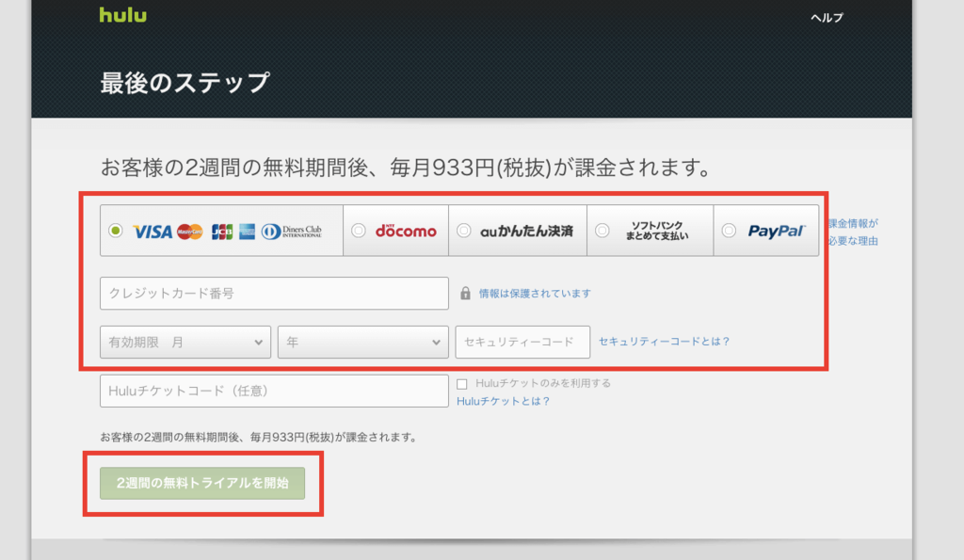
Task: Click the 情報は保護されています link
Action: [535, 294]
